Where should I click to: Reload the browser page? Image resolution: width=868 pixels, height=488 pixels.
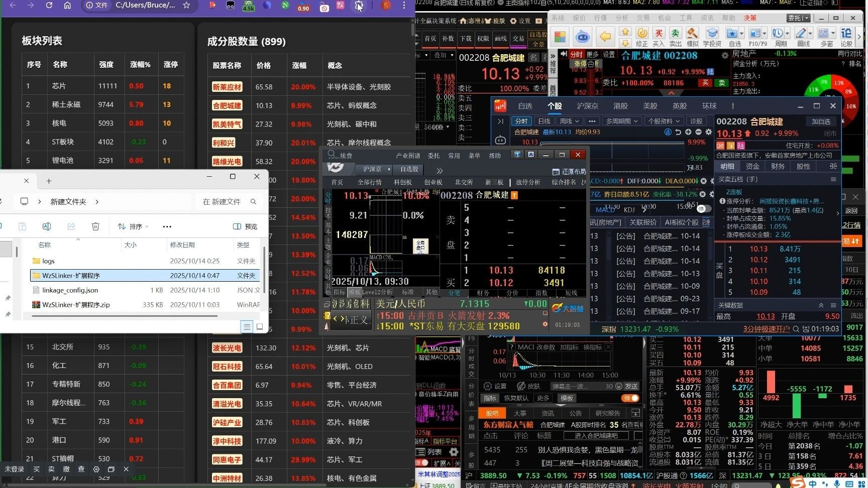(x=49, y=5)
